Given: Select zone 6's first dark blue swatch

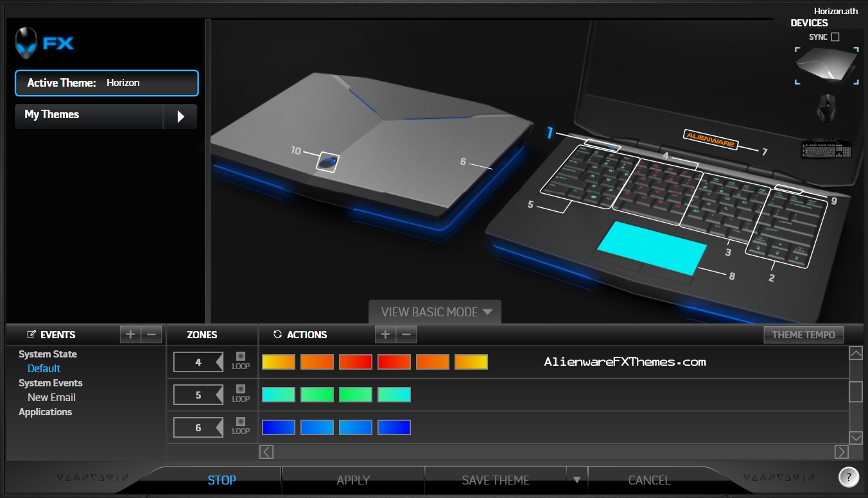Looking at the screenshot, I should tap(279, 427).
